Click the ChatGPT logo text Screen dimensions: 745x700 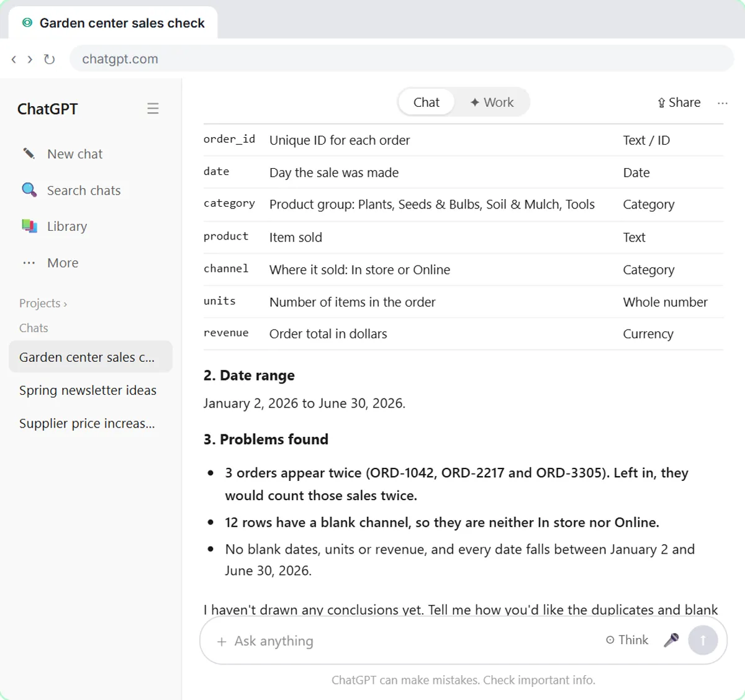tap(48, 109)
